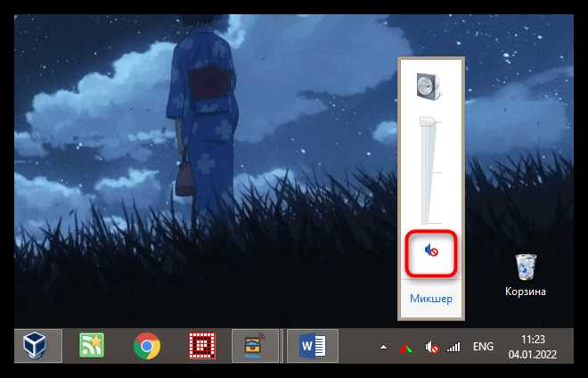
Task: Change the ENG input language
Action: pos(483,347)
